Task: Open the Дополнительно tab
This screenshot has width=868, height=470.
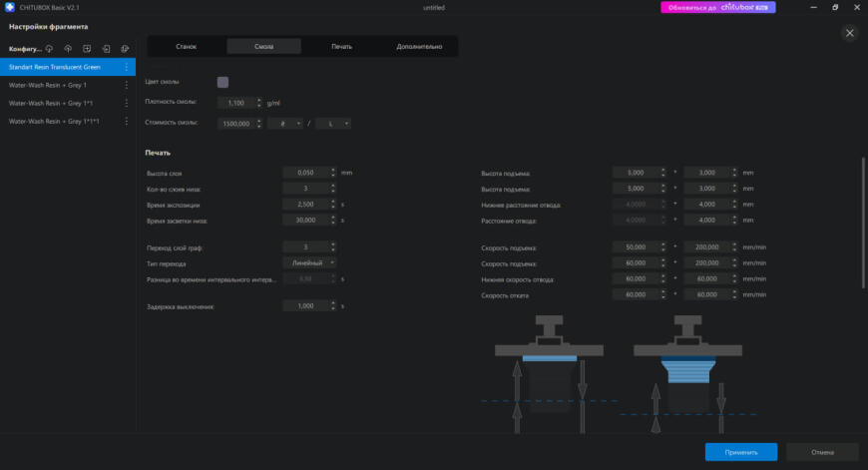Action: tap(419, 47)
